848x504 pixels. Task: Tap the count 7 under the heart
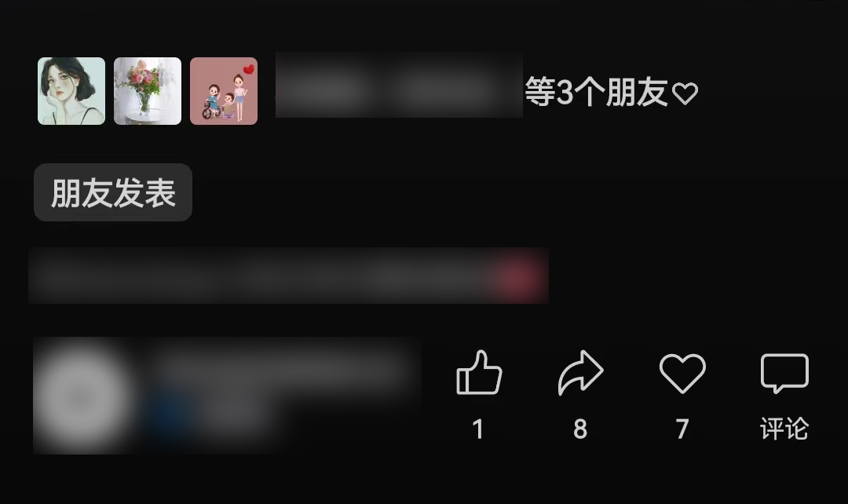coord(682,429)
